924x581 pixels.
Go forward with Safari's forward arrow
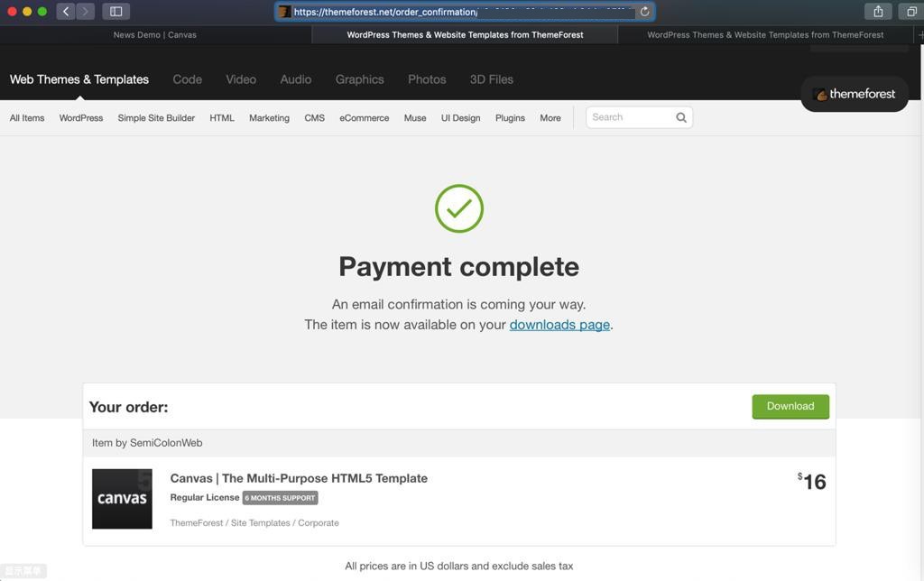tap(86, 11)
